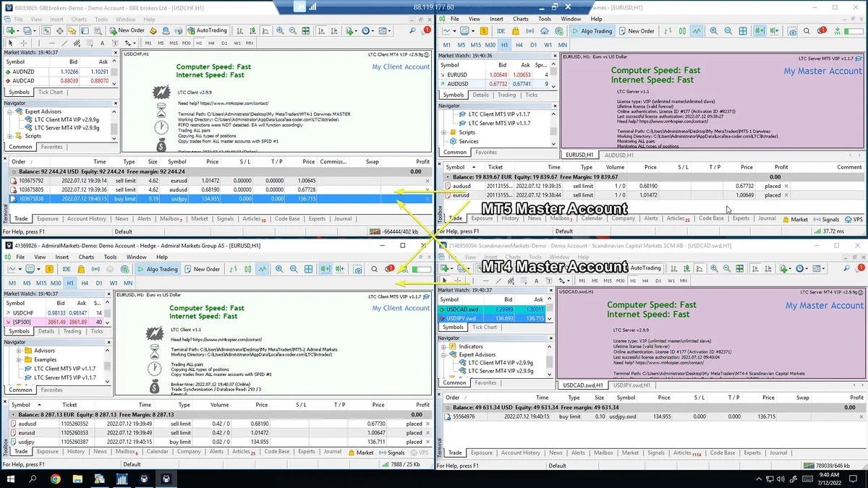
Task: Switch to USDJPY.swd,H1 chart tab
Action: pyautogui.click(x=633, y=385)
